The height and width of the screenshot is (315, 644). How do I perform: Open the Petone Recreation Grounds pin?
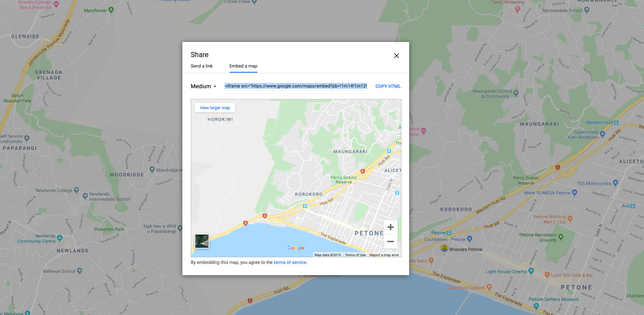pyautogui.click(x=561, y=237)
